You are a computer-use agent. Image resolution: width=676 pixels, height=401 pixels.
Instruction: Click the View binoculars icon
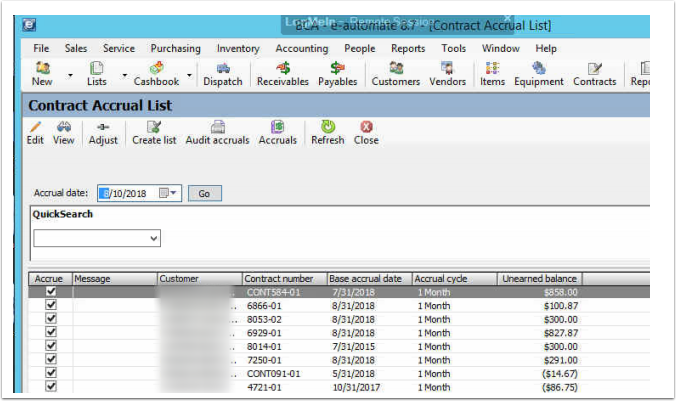[63, 133]
